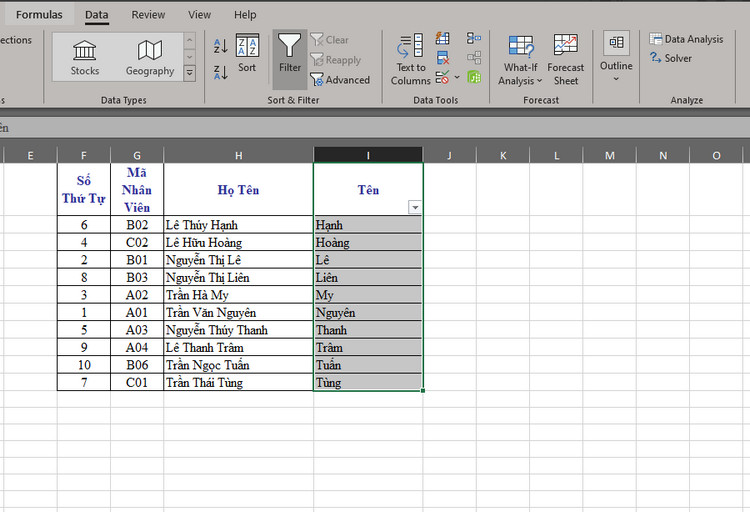
Task: Open Data Validation tool
Action: pyautogui.click(x=442, y=78)
